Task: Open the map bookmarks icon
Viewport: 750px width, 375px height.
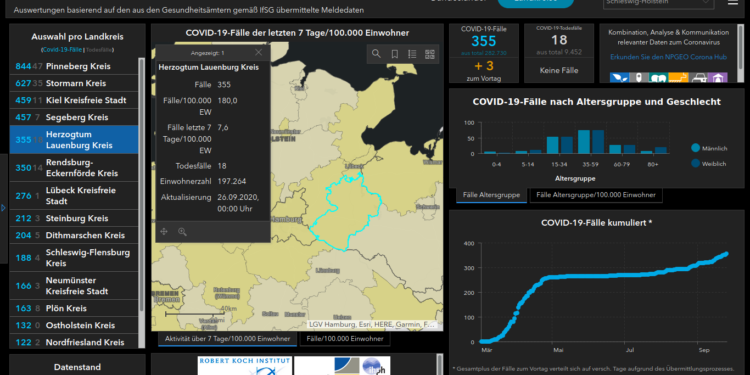Action: (x=395, y=54)
